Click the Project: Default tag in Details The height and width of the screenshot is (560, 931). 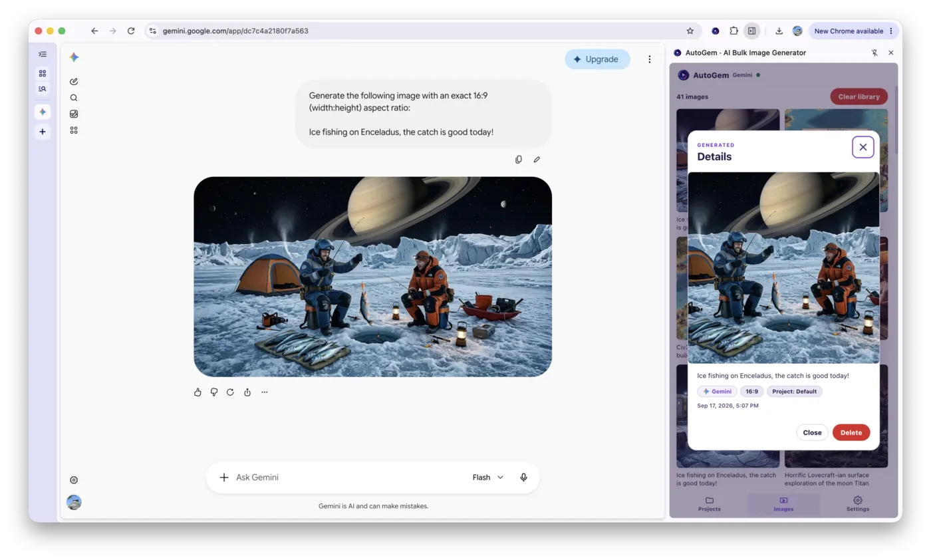tap(795, 392)
